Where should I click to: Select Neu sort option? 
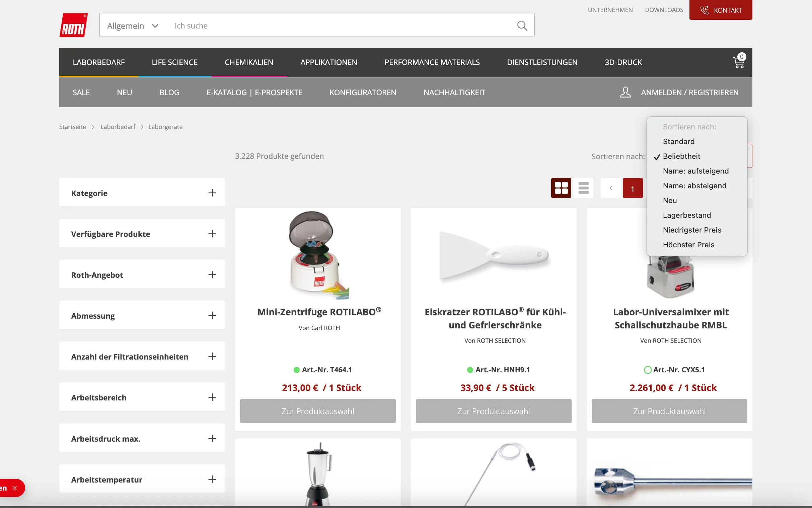coord(697,201)
